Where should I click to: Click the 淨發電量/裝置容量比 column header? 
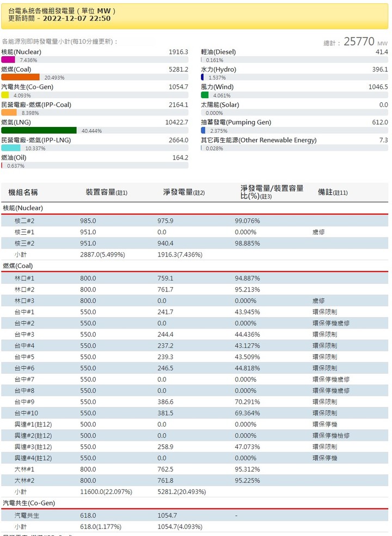(272, 192)
